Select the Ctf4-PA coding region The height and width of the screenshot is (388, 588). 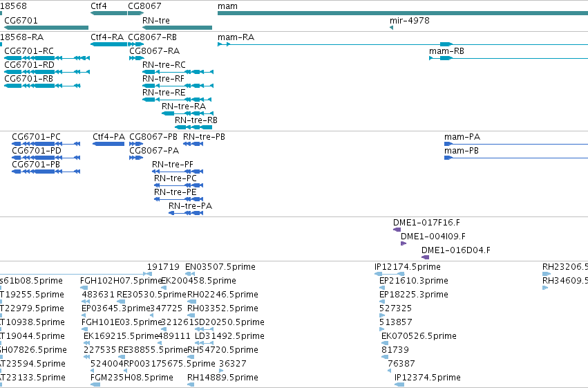point(108,144)
